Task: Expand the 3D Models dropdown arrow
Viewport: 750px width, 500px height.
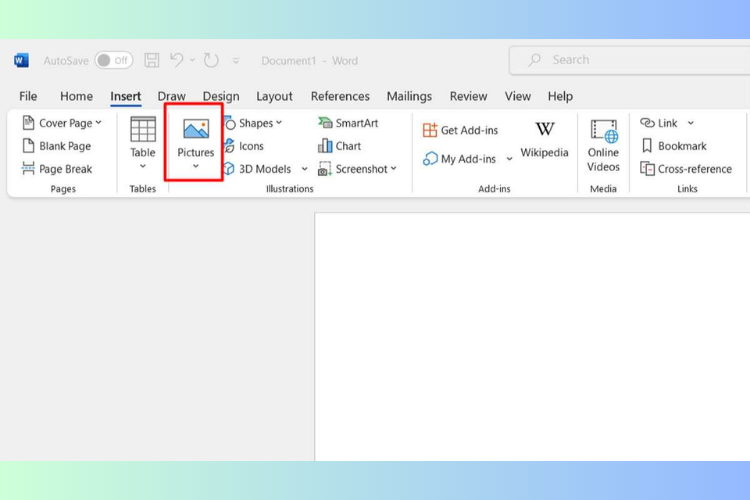Action: 304,169
